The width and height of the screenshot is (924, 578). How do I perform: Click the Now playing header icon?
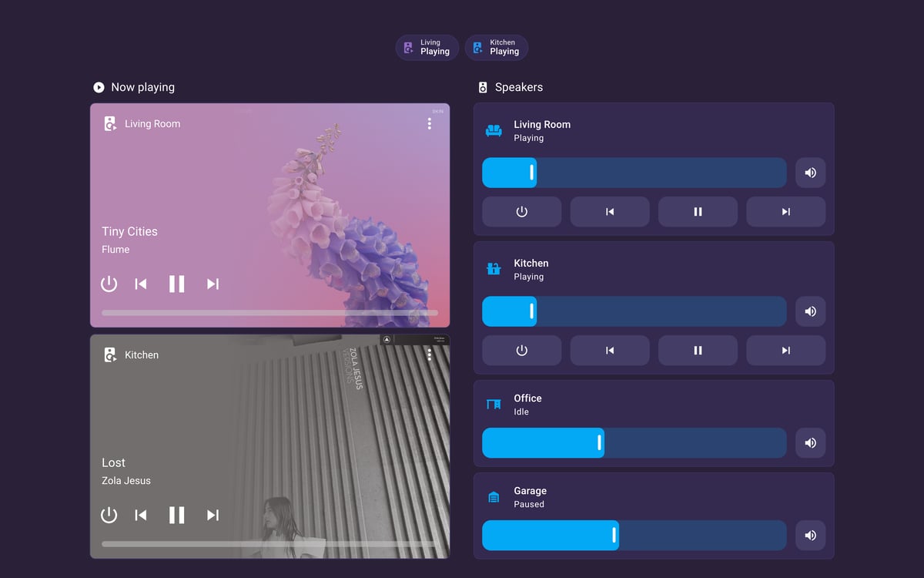[99, 87]
